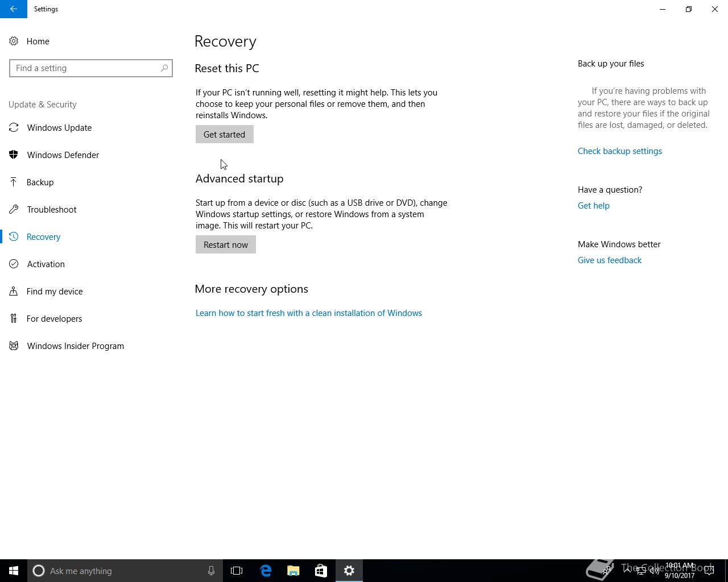
Task: Click Give us feedback link
Action: [610, 260]
